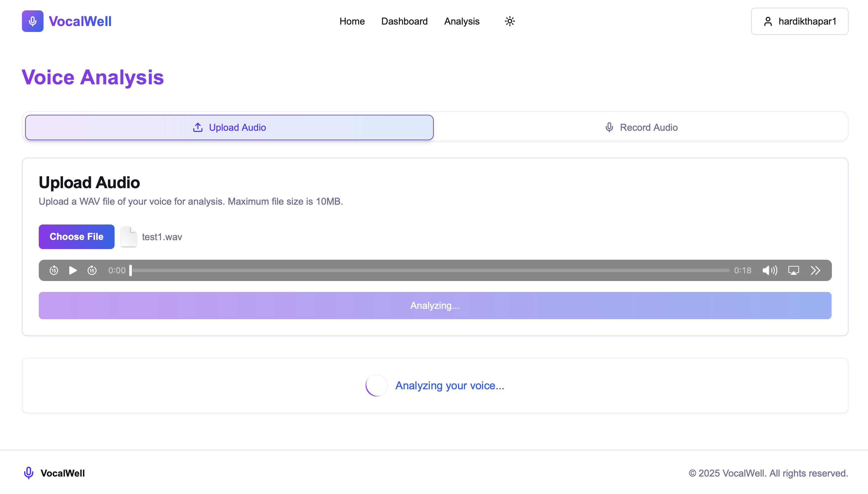Click the audio progress scrubber bar
868x494 pixels.
pos(430,270)
